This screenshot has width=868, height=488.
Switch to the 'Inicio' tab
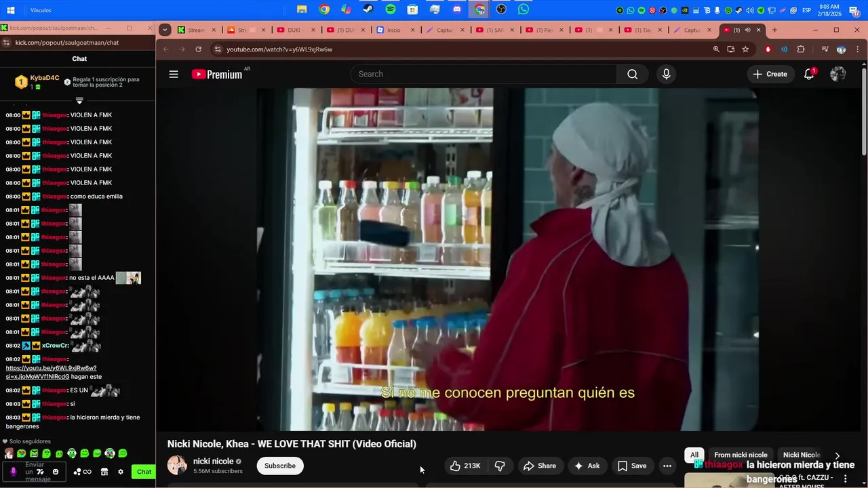click(x=395, y=30)
